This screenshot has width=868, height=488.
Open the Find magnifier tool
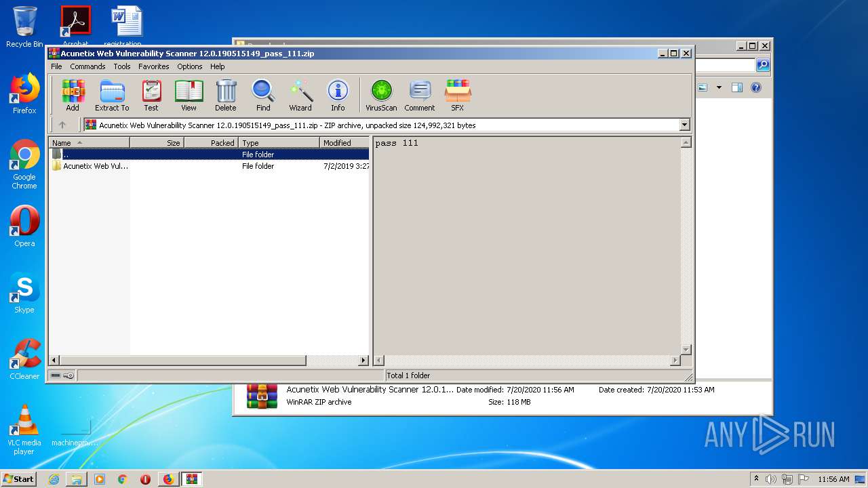[263, 95]
